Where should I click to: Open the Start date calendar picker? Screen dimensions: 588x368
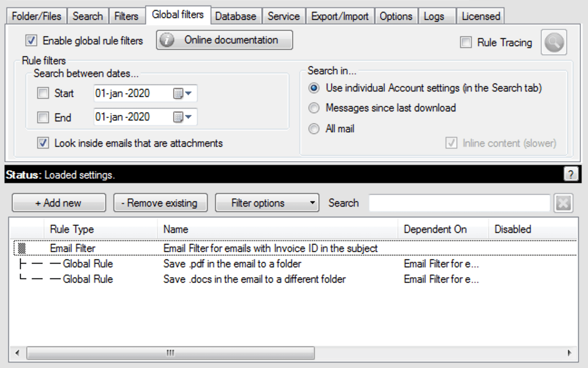click(182, 94)
